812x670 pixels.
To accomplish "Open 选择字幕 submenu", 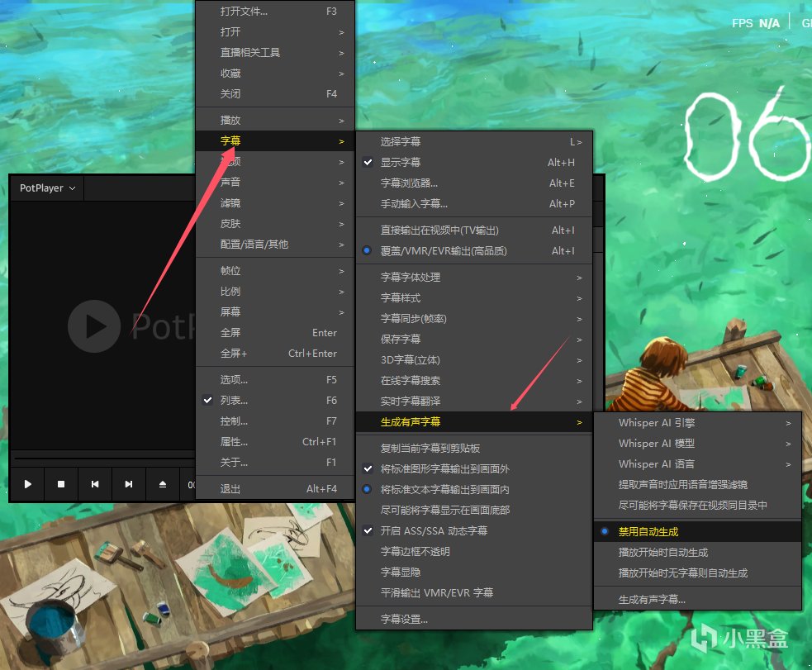I will pyautogui.click(x=474, y=141).
